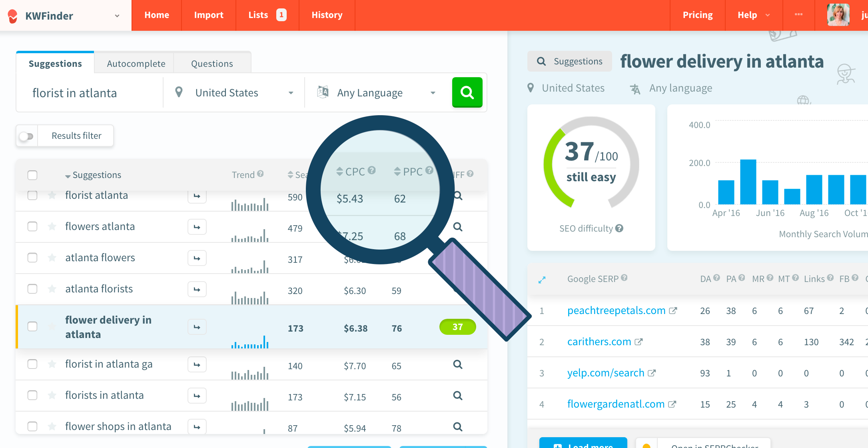Image resolution: width=868 pixels, height=448 pixels.
Task: Check difficulty magnifier for 'flower shops in atlanta'
Action: pyautogui.click(x=458, y=427)
